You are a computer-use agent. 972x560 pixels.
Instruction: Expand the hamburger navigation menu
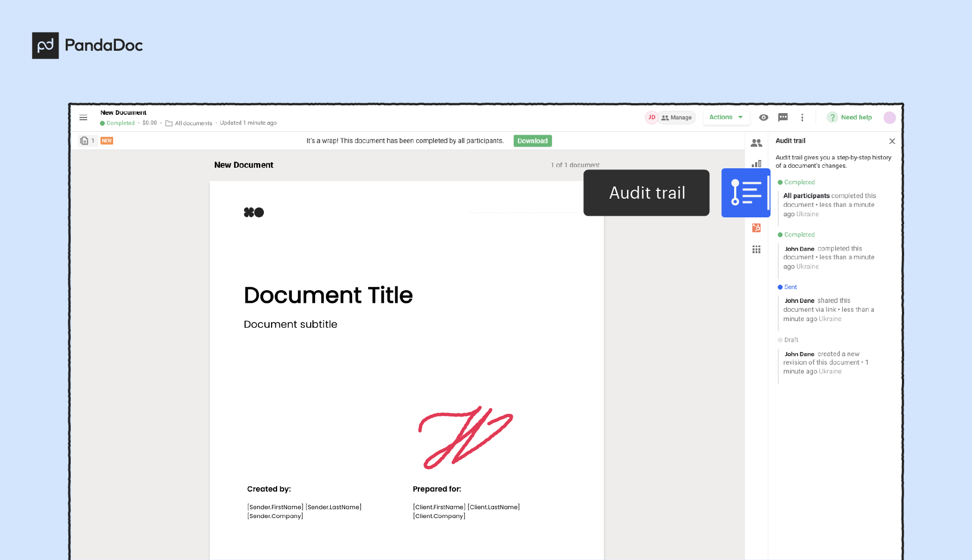pos(83,118)
